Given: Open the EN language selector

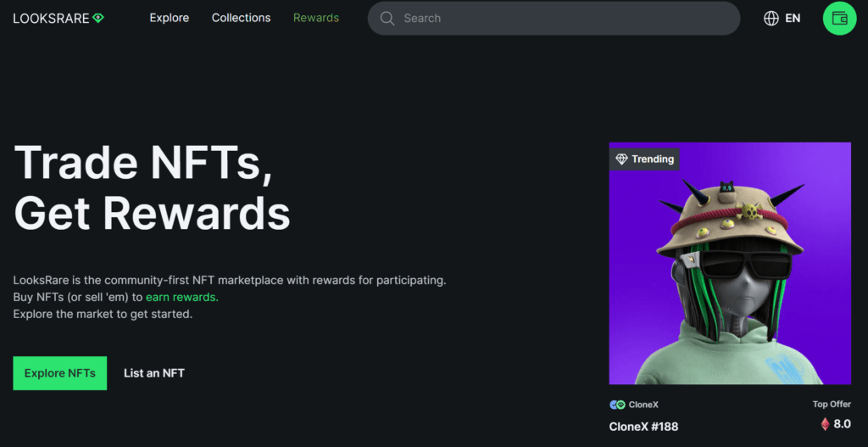Looking at the screenshot, I should point(793,18).
